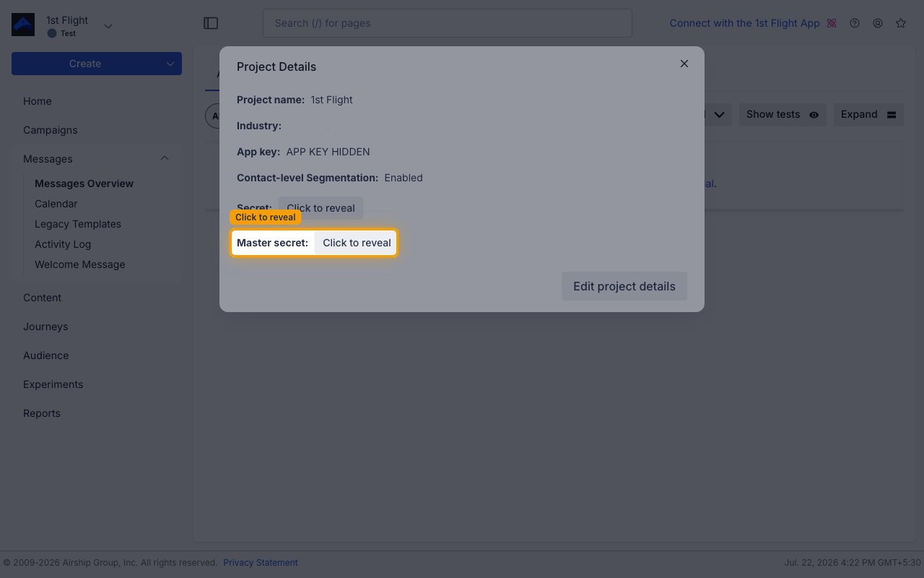Focus the Search for pages field
This screenshot has width=924, height=578.
click(448, 23)
